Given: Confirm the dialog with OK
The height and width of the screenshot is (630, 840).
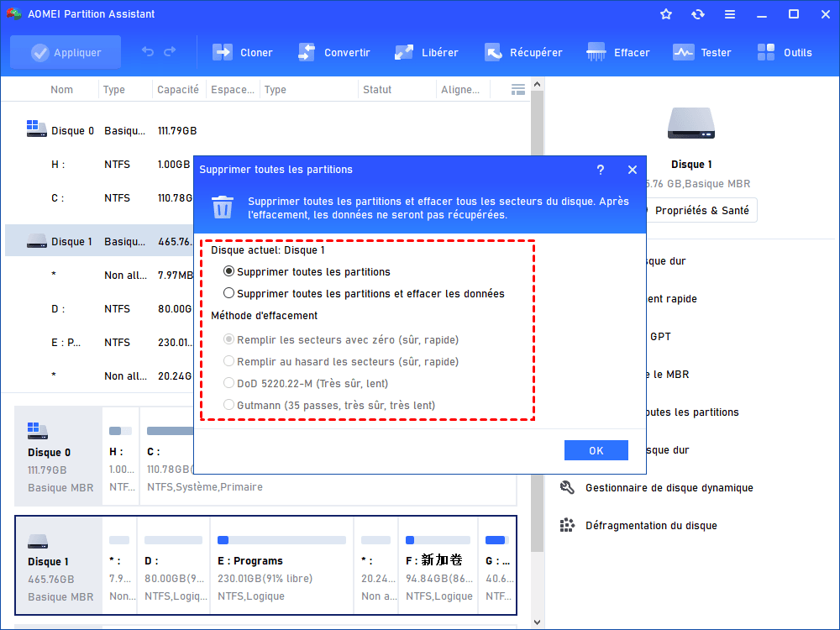Looking at the screenshot, I should tap(596, 450).
